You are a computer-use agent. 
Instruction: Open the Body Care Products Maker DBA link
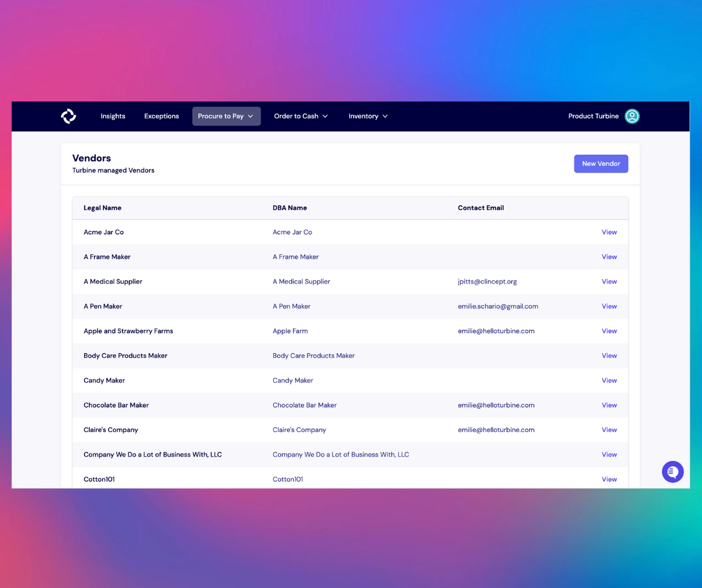click(x=313, y=355)
